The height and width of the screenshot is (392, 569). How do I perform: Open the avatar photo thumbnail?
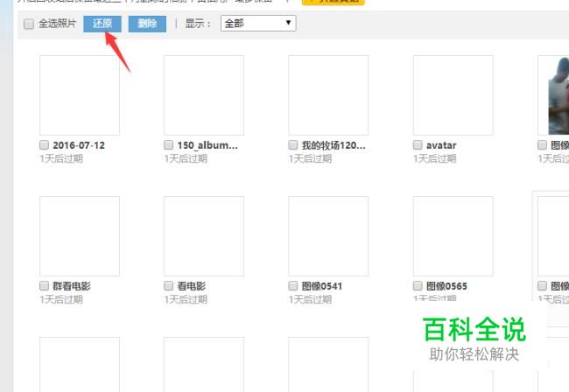453,95
